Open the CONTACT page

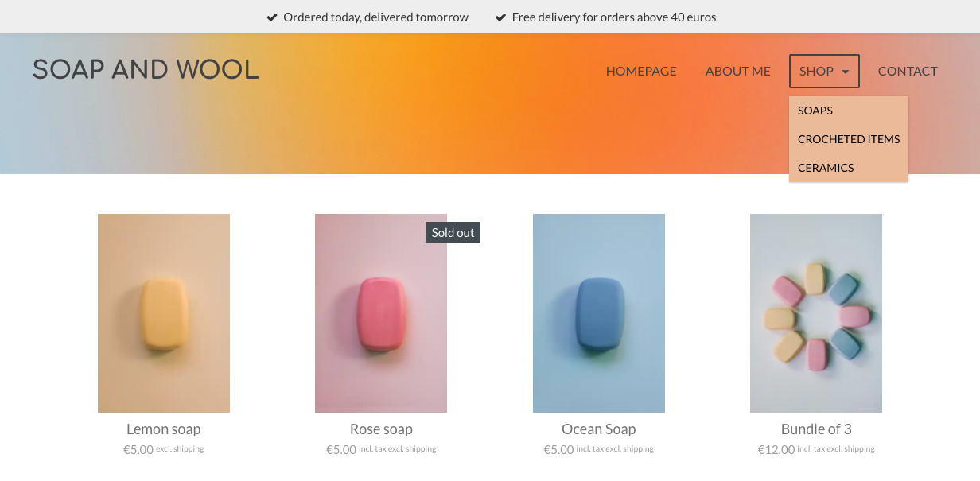908,72
